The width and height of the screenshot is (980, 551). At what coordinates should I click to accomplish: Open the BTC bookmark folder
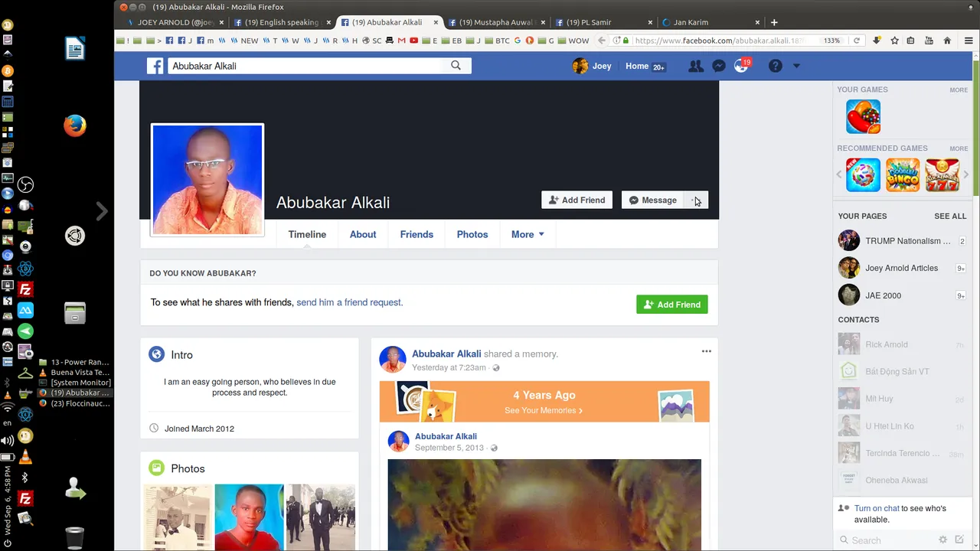497,41
